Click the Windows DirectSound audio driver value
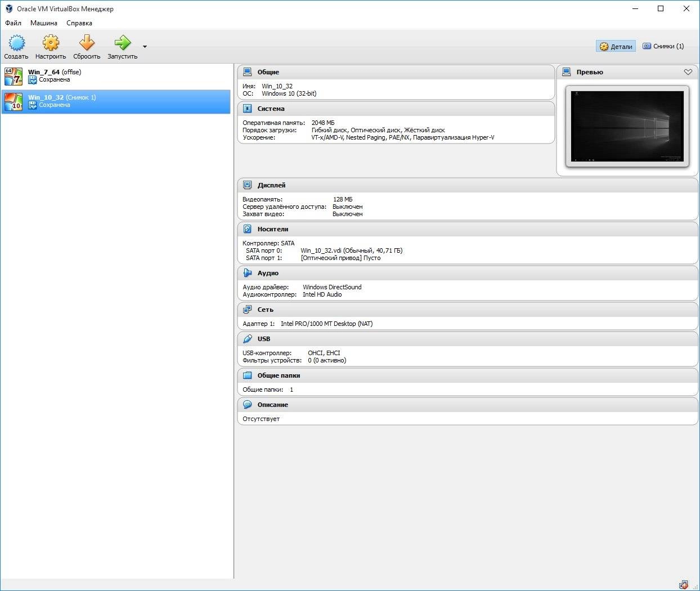This screenshot has width=700, height=591. [x=332, y=287]
